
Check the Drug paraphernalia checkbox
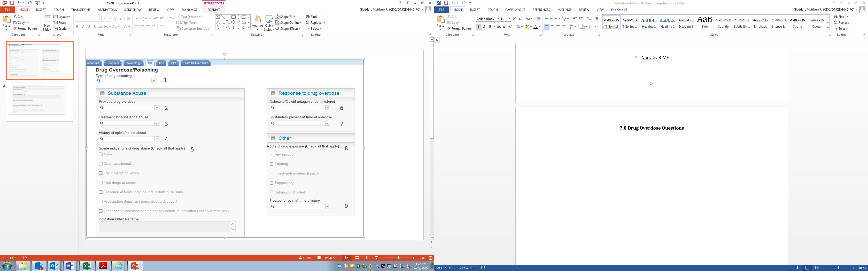[x=101, y=164]
